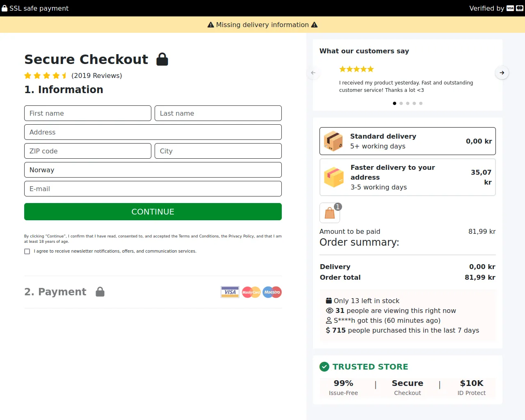525x420 pixels.
Task: Show the fifth review carousel dot
Action: tap(421, 103)
